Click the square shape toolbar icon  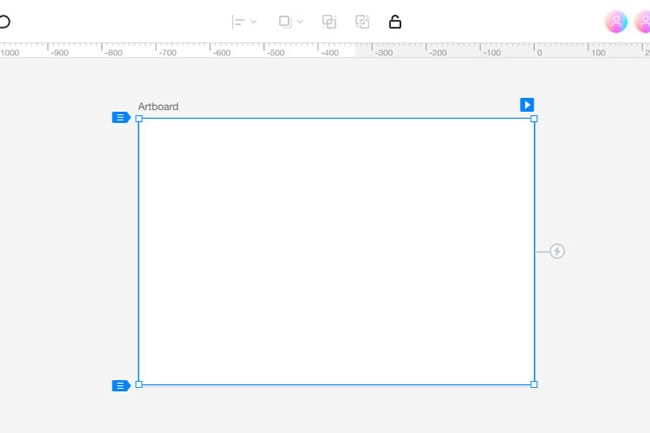[284, 21]
